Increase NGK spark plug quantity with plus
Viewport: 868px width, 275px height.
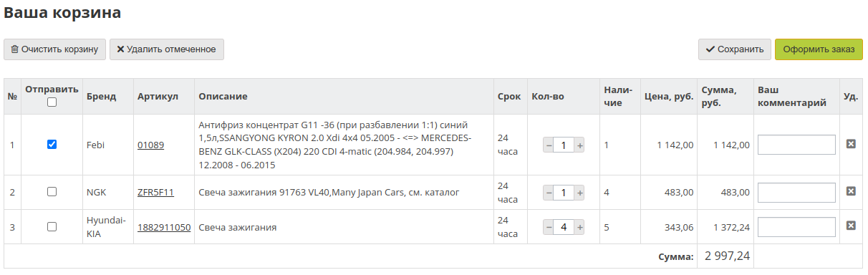(580, 193)
